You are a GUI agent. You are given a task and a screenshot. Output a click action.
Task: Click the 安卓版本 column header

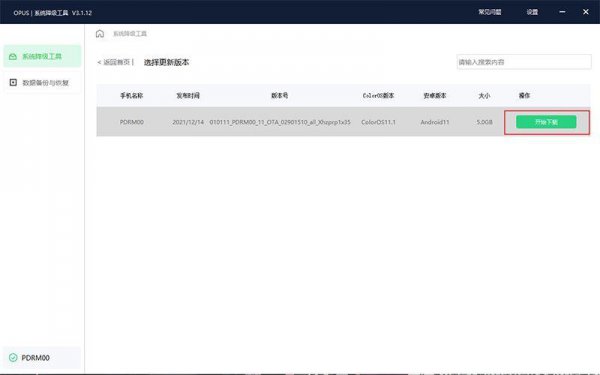[435, 96]
